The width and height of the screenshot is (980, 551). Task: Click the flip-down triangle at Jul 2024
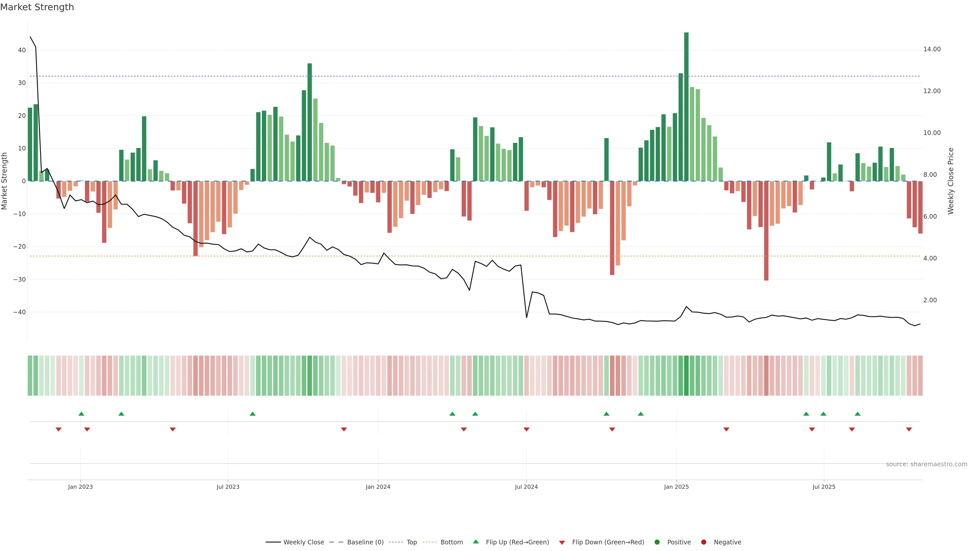[526, 429]
